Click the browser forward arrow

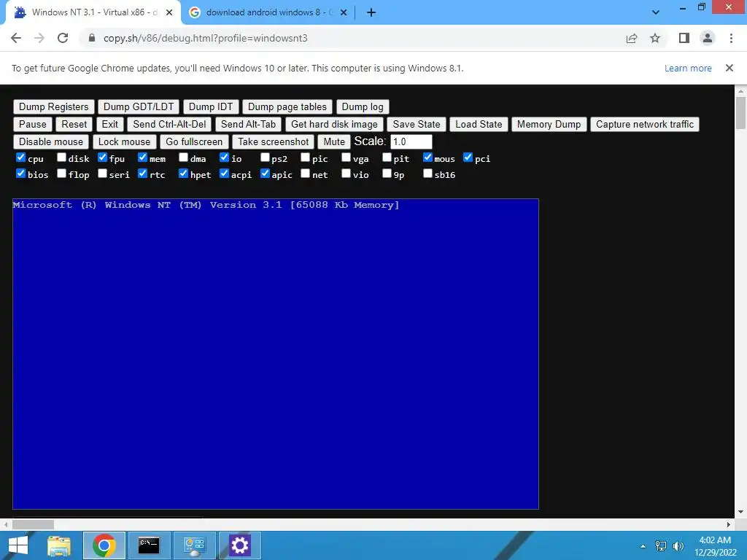[x=39, y=38]
